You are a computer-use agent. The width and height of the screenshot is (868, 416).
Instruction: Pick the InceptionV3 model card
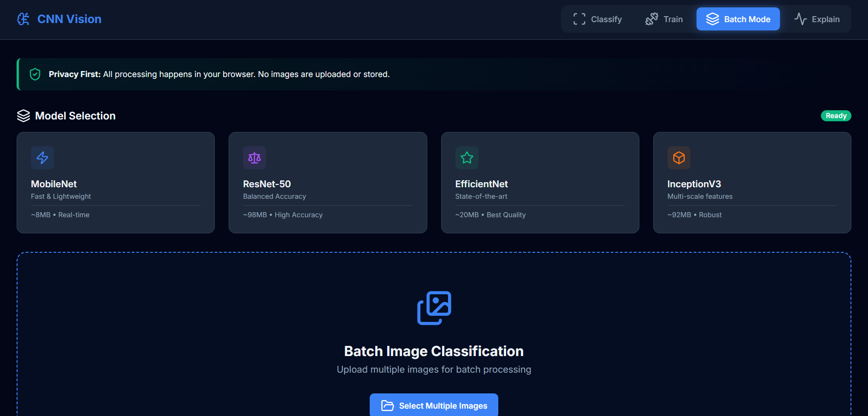click(x=752, y=183)
